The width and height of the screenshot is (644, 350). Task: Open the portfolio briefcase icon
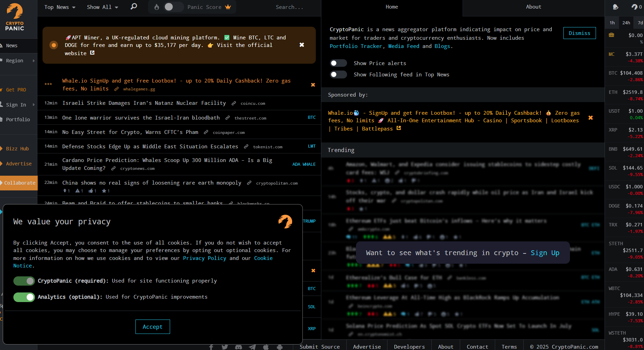(x=611, y=35)
